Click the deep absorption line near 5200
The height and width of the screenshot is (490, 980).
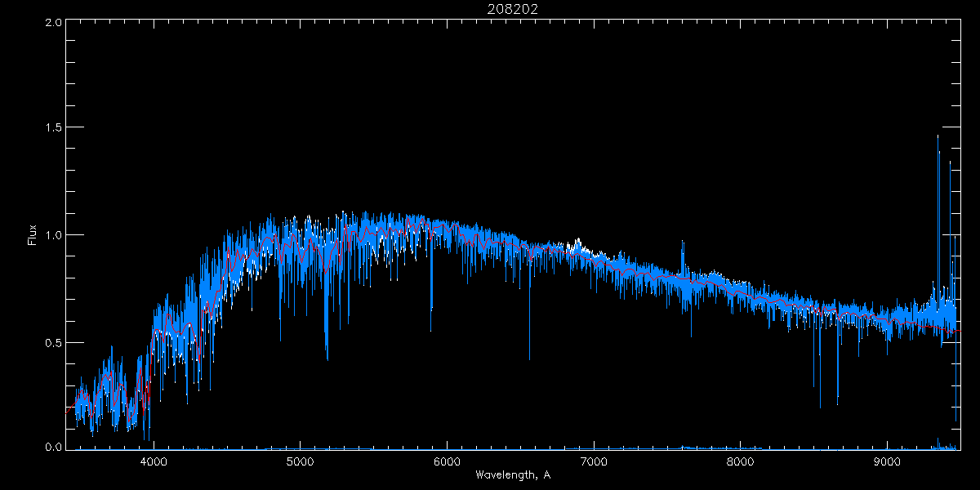click(x=327, y=356)
